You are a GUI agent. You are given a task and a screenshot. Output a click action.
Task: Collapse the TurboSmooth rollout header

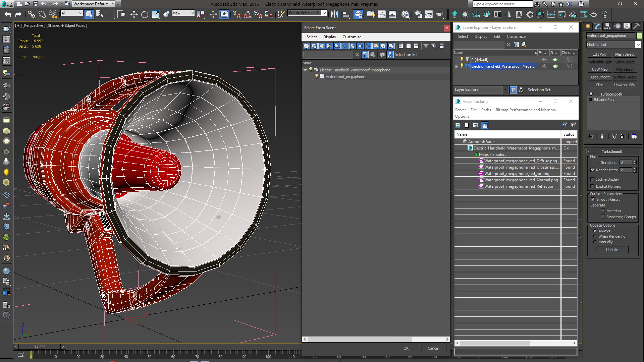coord(612,152)
